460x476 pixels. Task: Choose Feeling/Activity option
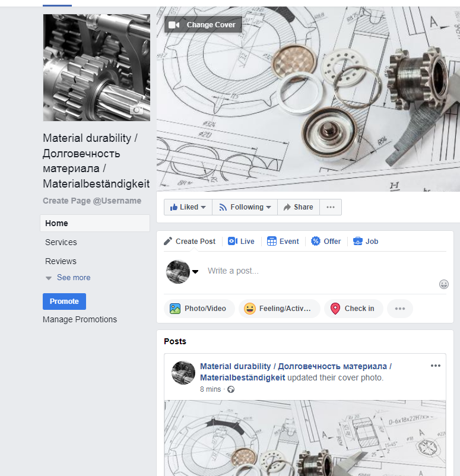pos(280,309)
